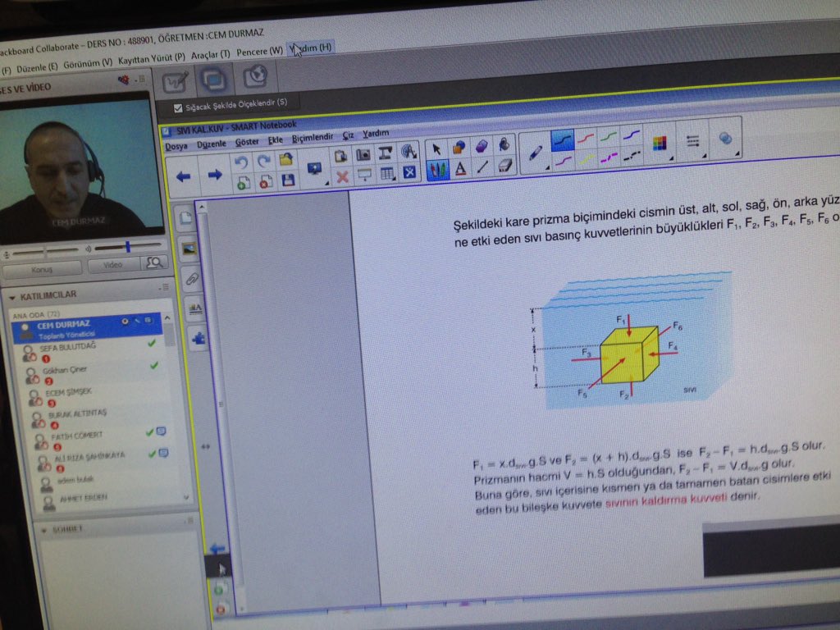
Task: Open Dosya menu in SMART Notebook
Action: coord(176,146)
